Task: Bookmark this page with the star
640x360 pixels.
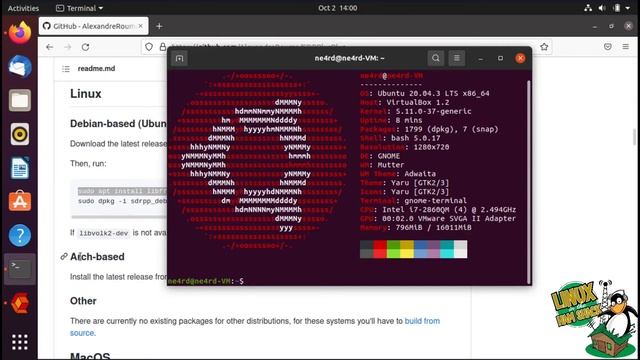Action: (544, 47)
